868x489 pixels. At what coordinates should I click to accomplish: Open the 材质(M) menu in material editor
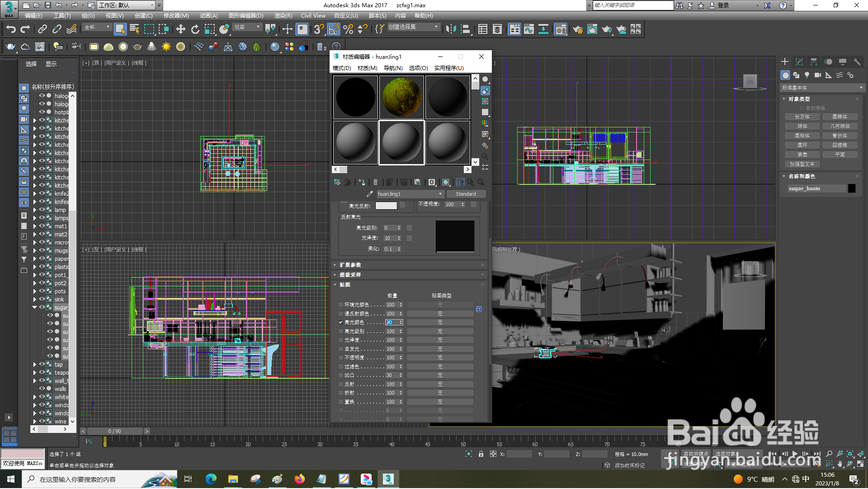pos(367,68)
